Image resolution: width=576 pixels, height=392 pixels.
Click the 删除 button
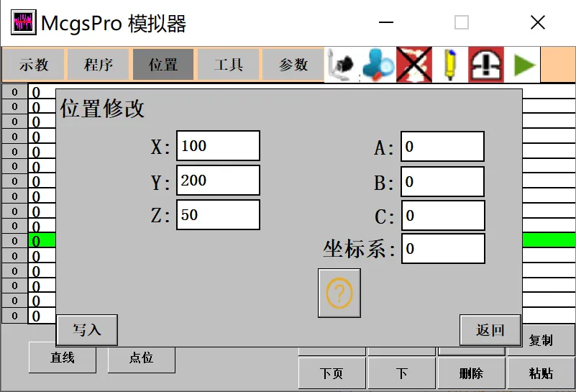point(471,373)
